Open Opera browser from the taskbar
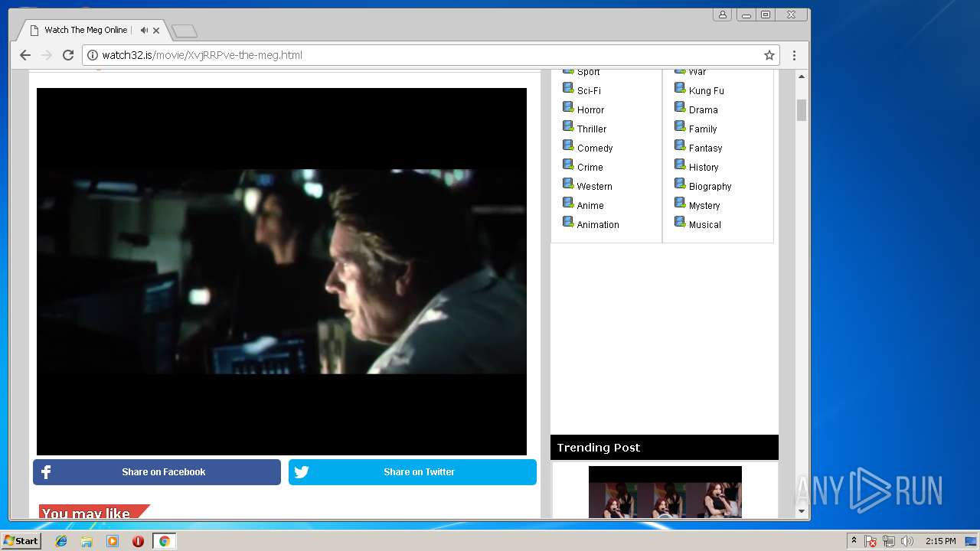Screen dimensions: 980x551 138,541
